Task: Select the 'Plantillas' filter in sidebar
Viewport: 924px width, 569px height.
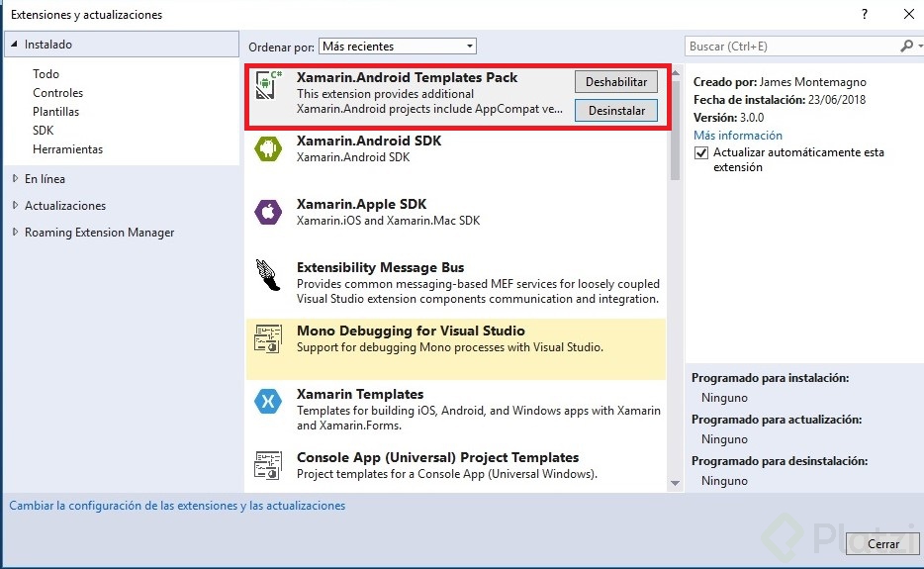Action: (55, 112)
